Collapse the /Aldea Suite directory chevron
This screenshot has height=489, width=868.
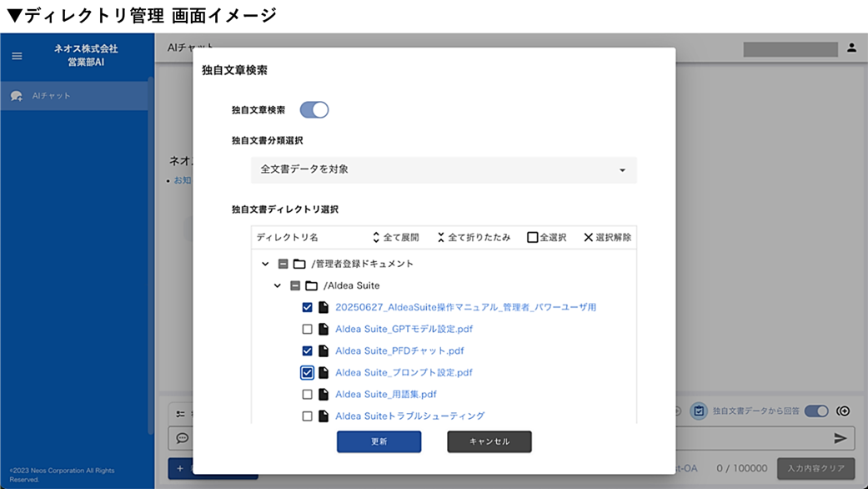(277, 285)
